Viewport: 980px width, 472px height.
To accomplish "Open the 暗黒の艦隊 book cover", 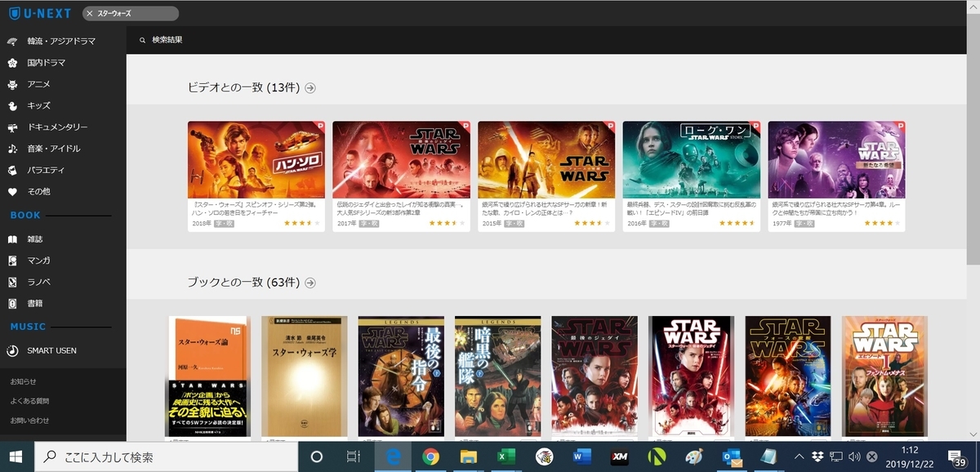I will coord(497,376).
